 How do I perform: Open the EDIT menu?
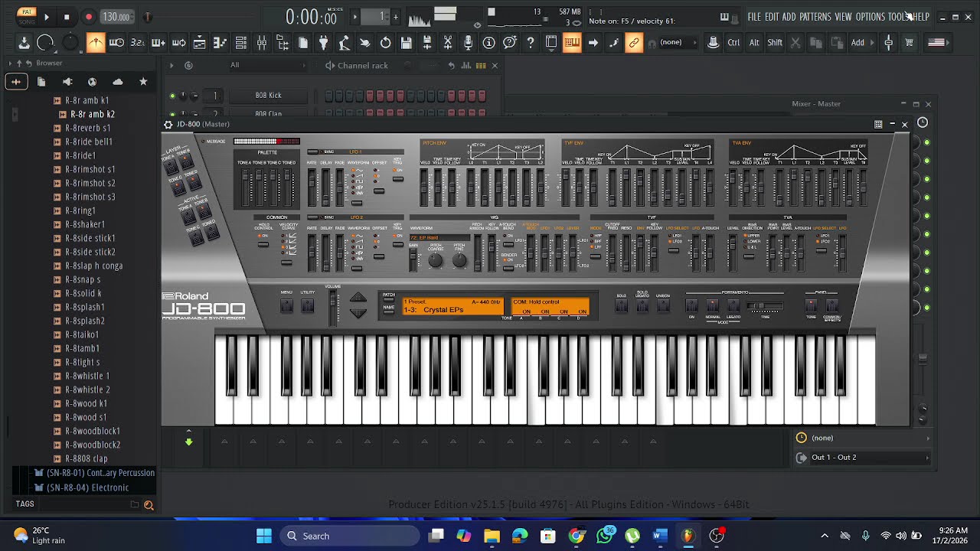point(772,17)
